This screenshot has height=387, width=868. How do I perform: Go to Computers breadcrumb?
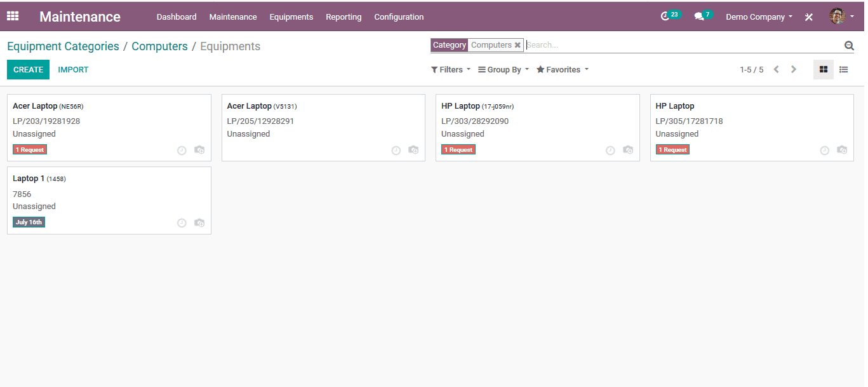click(159, 46)
